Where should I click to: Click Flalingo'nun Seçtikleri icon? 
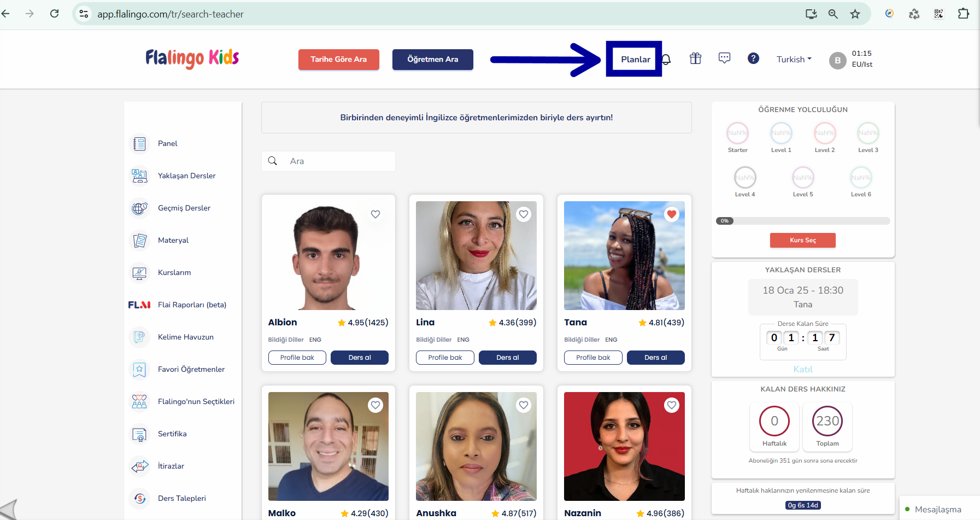coord(139,402)
